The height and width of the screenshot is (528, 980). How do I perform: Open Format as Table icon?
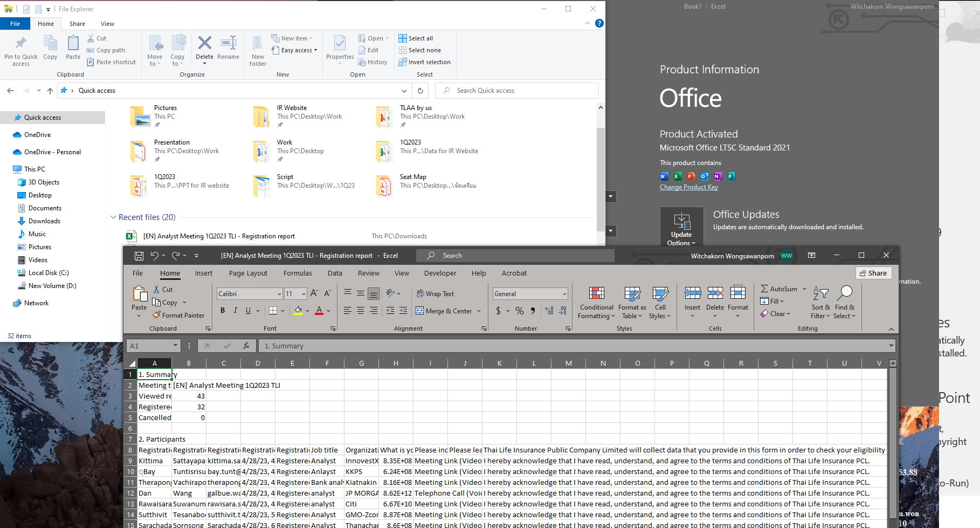coord(632,293)
